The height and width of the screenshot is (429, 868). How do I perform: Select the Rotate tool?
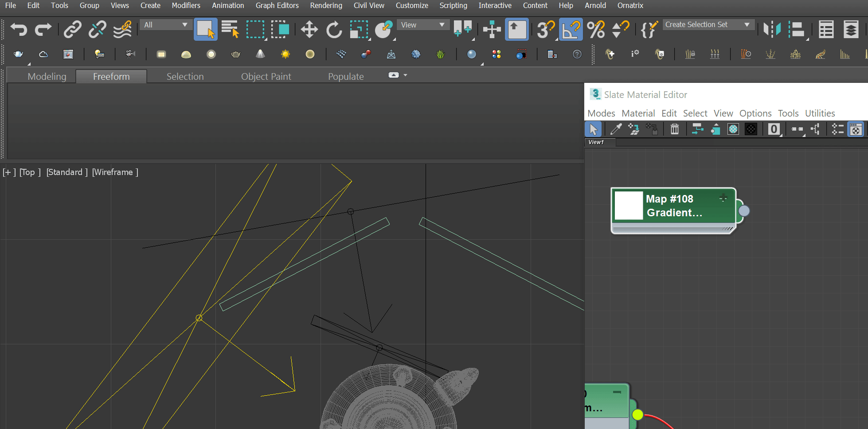click(334, 30)
